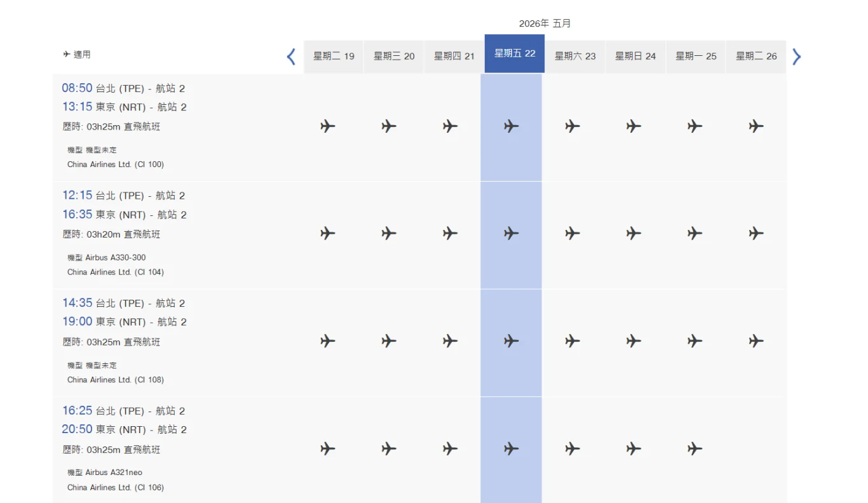868x503 pixels.
Task: Click CI 100 plane icon for 星期四 21
Action: click(x=450, y=126)
